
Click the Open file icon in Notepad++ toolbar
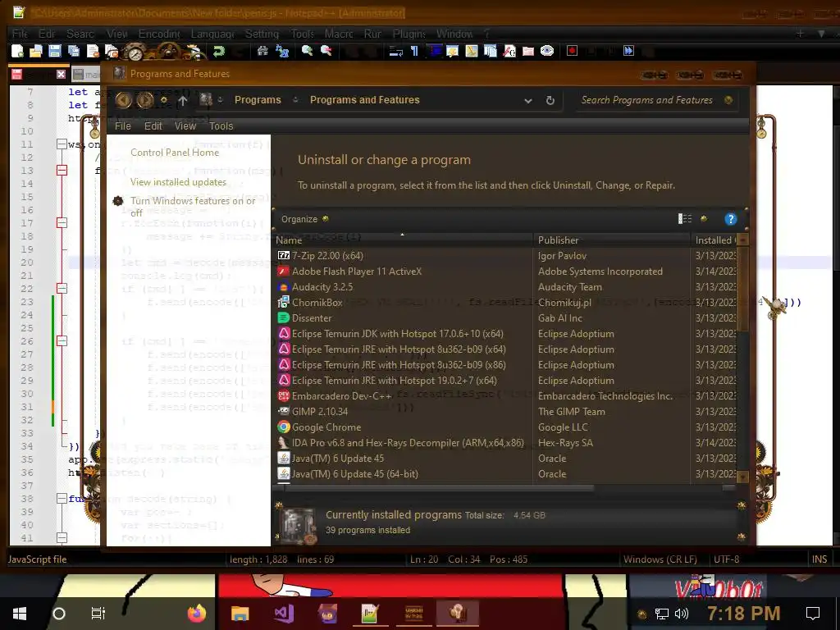tap(36, 51)
